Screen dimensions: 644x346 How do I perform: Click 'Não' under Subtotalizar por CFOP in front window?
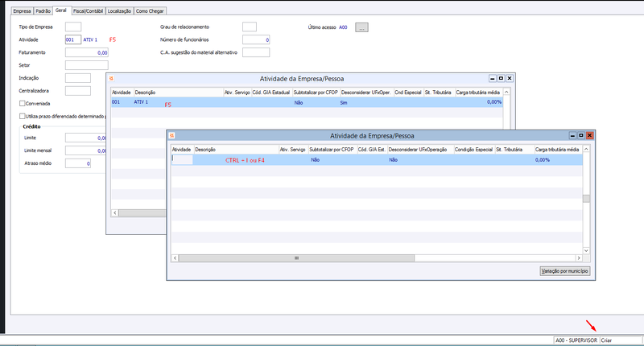(x=316, y=160)
